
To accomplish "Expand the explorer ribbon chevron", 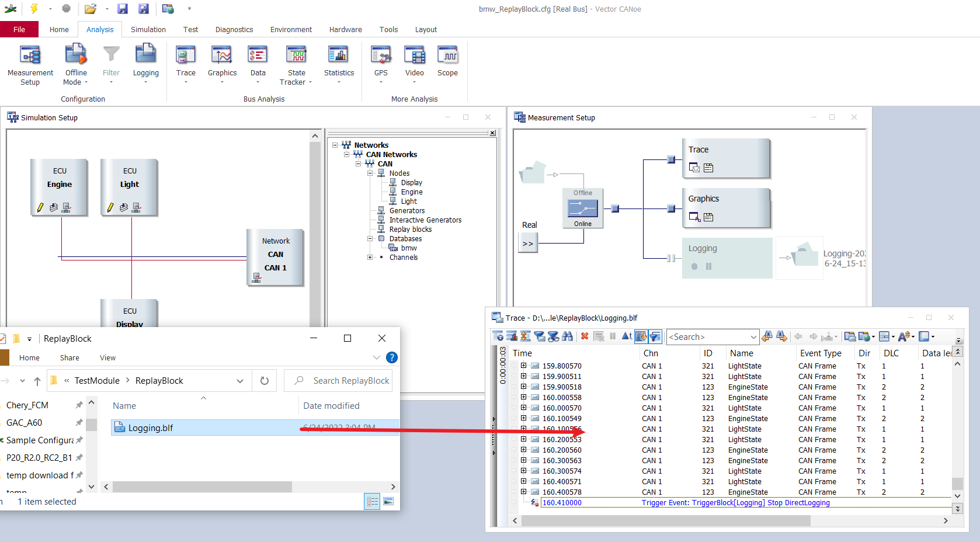I will [377, 357].
